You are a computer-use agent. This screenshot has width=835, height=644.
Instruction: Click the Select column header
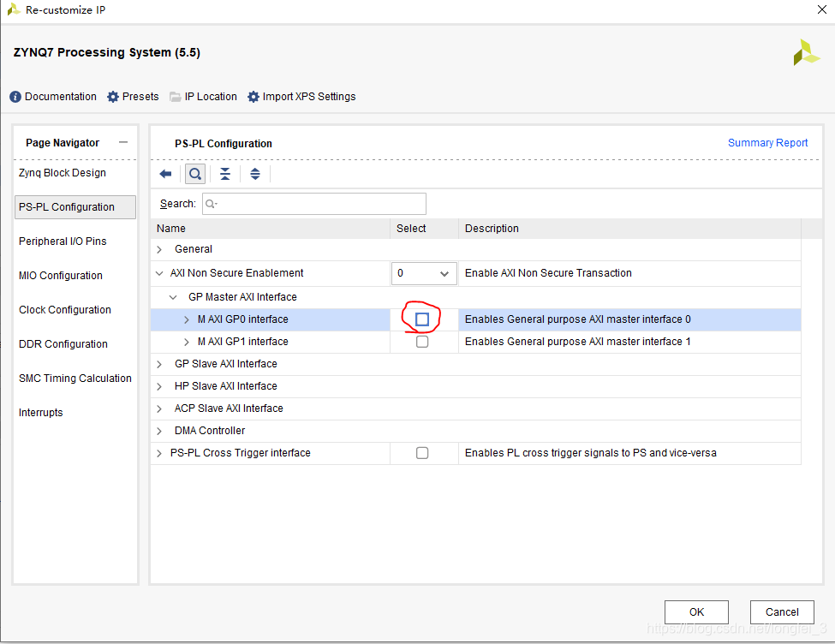(x=425, y=228)
